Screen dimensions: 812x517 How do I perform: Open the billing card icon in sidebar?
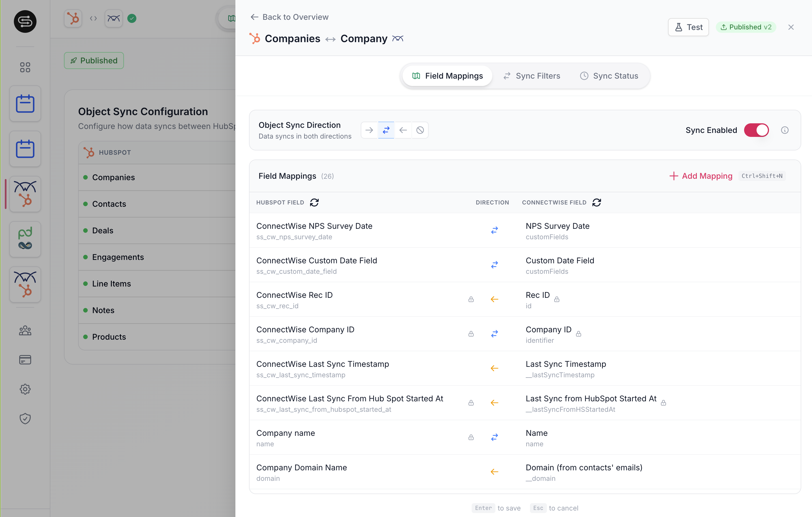pos(25,359)
